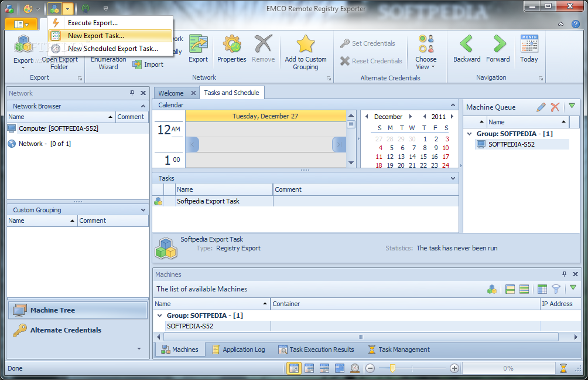This screenshot has height=380, width=588.
Task: Choose Execute Export from the dropdown menu
Action: (110, 23)
